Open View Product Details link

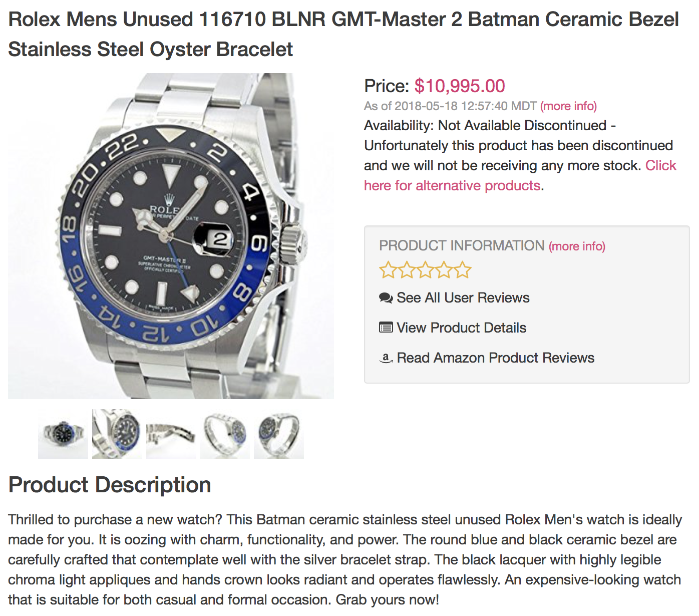pos(461,328)
